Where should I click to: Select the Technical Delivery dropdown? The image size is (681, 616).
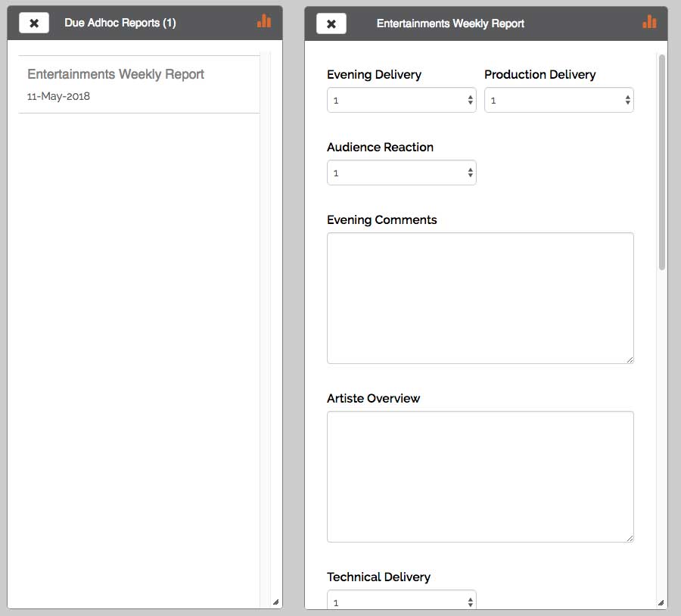[x=401, y=601]
